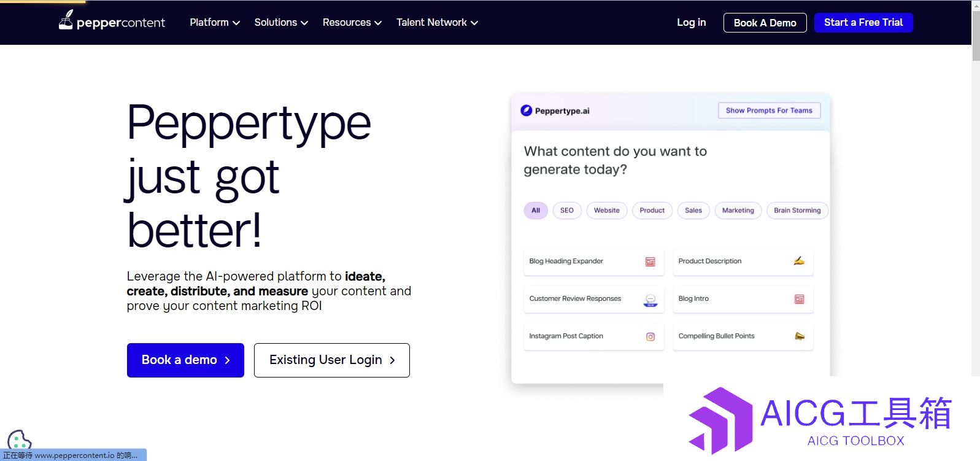Click the Instagram Post Caption icon

pos(650,336)
